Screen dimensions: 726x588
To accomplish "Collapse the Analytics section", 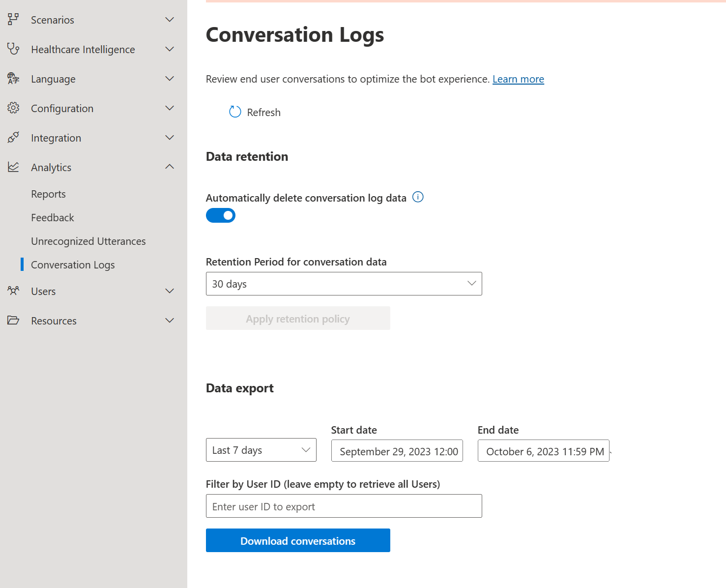I will coord(169,167).
